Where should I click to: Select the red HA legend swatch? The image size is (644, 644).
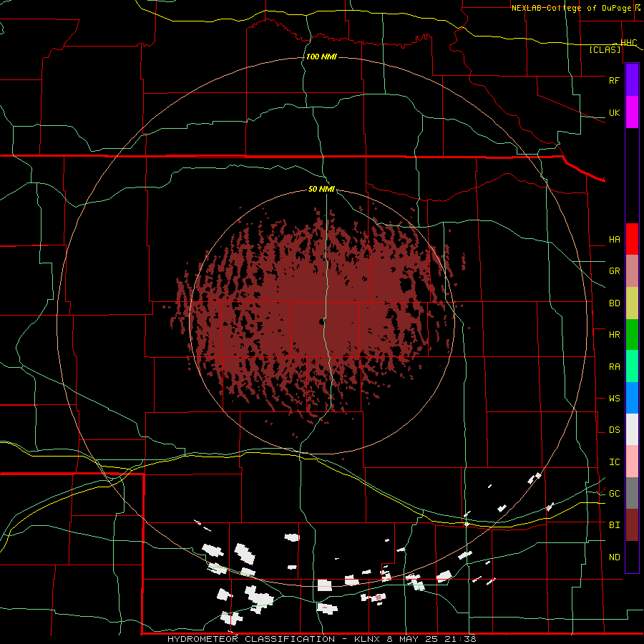click(x=632, y=239)
